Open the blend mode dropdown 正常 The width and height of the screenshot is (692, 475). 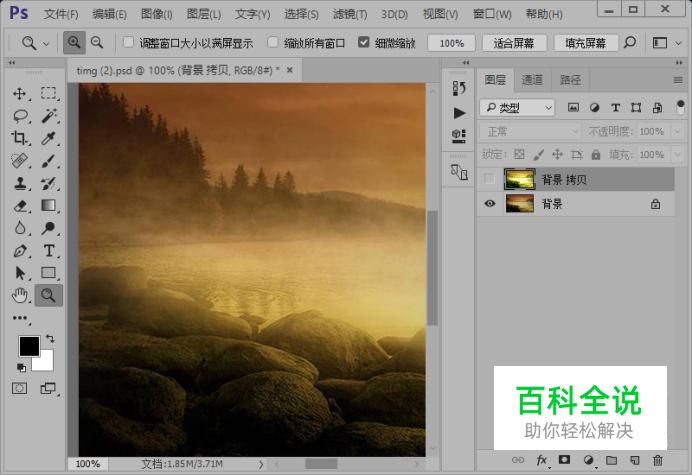pos(530,132)
